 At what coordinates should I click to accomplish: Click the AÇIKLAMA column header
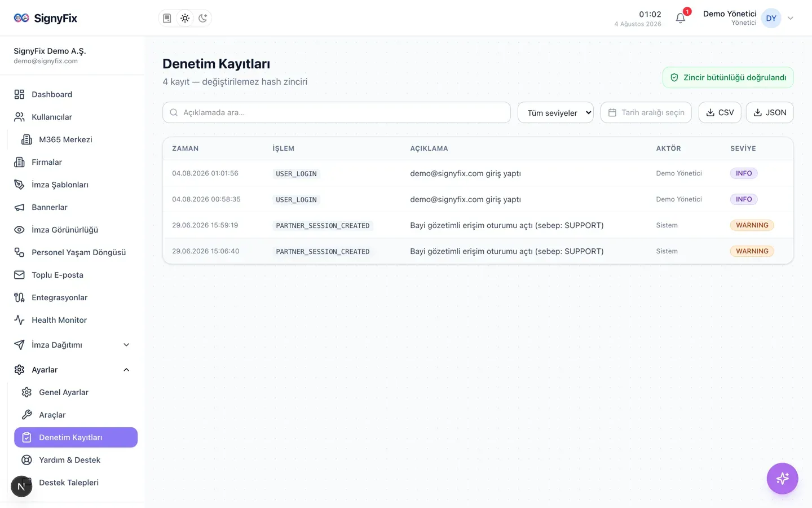429,148
